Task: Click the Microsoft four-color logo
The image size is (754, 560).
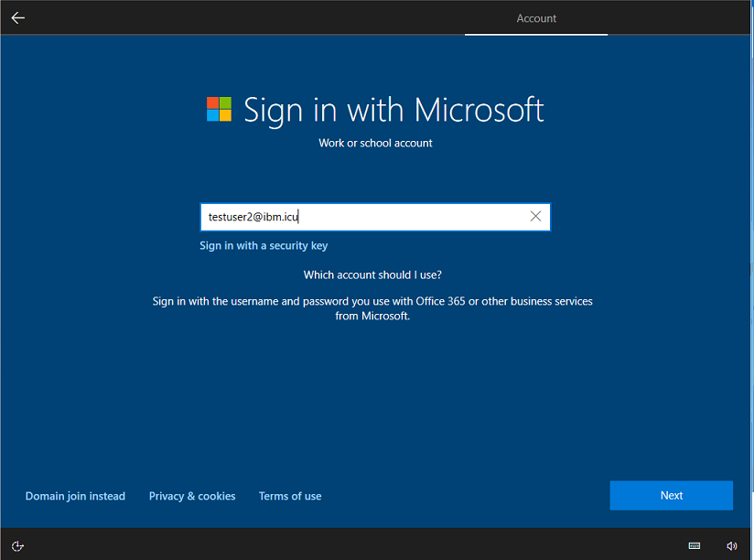Action: pyautogui.click(x=219, y=109)
